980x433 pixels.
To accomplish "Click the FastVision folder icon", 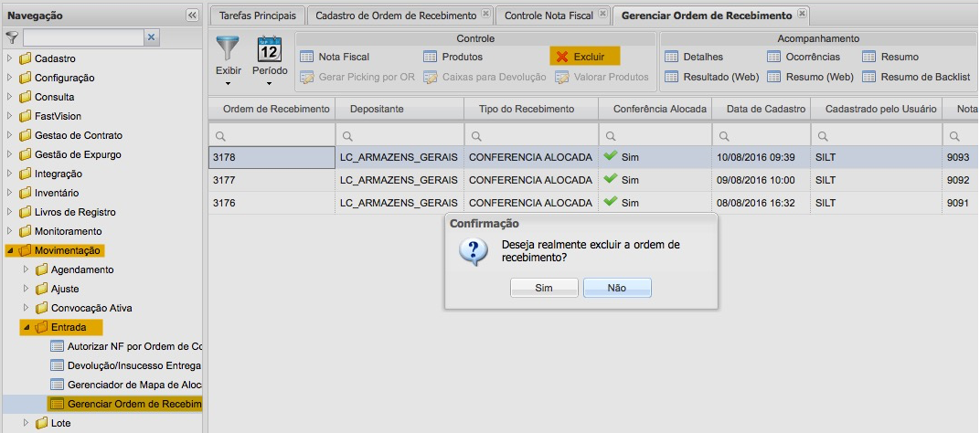I will tap(25, 116).
